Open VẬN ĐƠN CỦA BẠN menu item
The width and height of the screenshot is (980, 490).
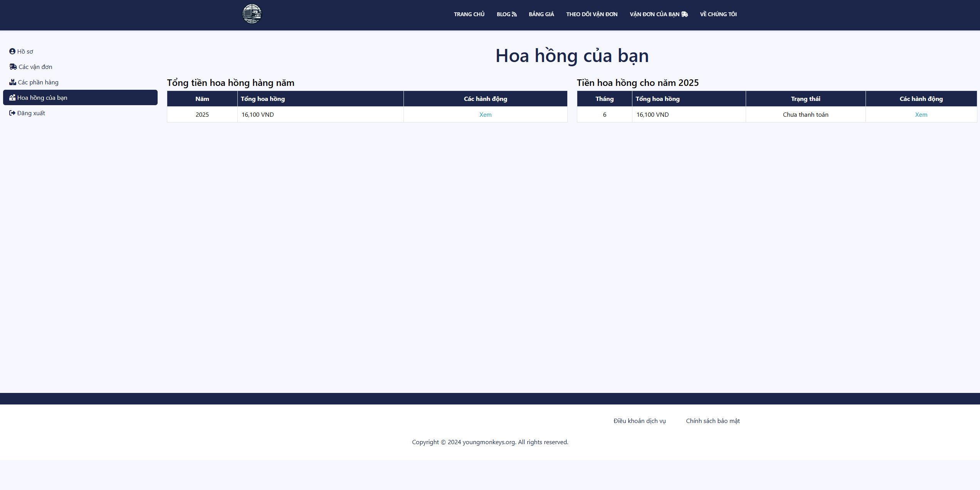click(x=659, y=14)
